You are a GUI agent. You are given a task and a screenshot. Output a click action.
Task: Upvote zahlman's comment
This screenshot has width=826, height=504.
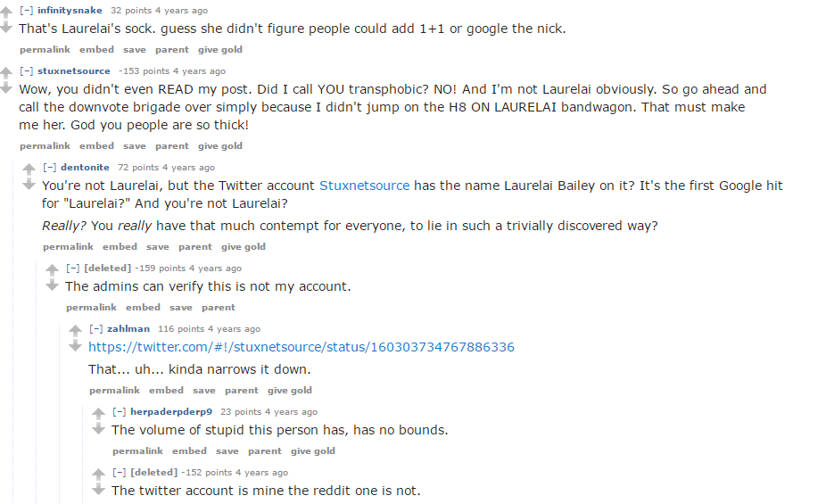pos(75,331)
